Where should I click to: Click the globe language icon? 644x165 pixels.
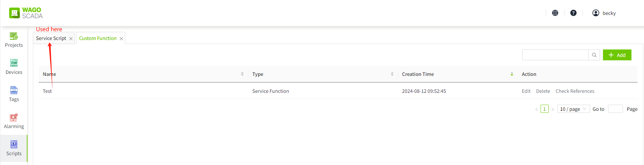coord(555,13)
